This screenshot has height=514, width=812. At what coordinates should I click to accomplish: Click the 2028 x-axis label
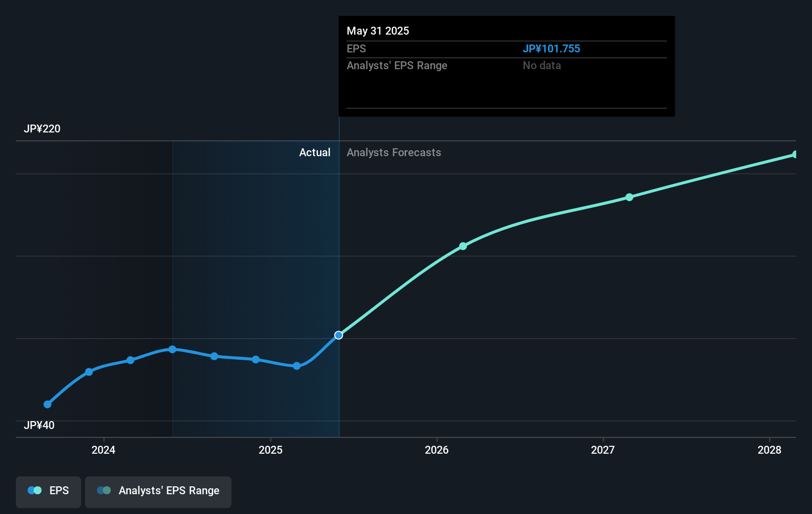pyautogui.click(x=769, y=450)
